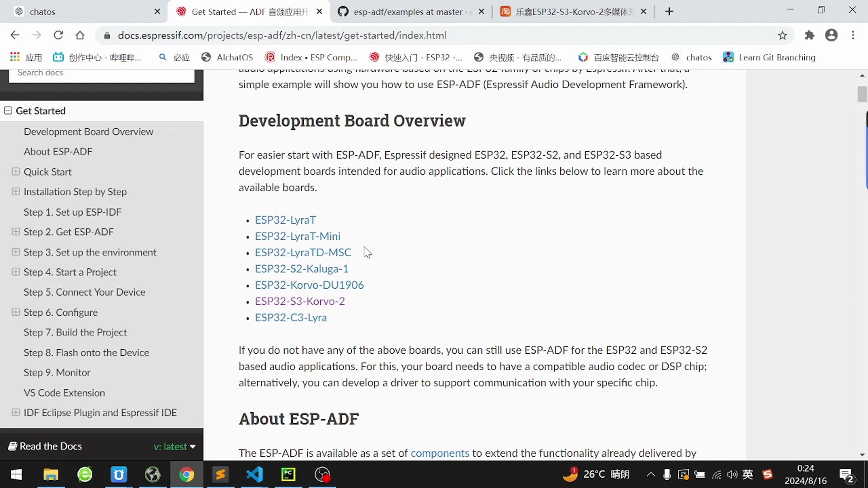Open Step 1. Set up ESP-IDF
This screenshot has width=868, height=488.
[x=72, y=212]
